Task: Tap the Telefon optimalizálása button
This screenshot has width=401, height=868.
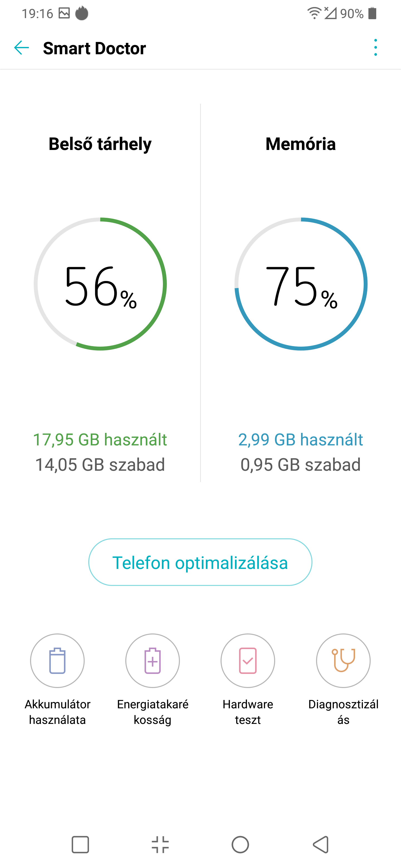Action: coord(200,562)
